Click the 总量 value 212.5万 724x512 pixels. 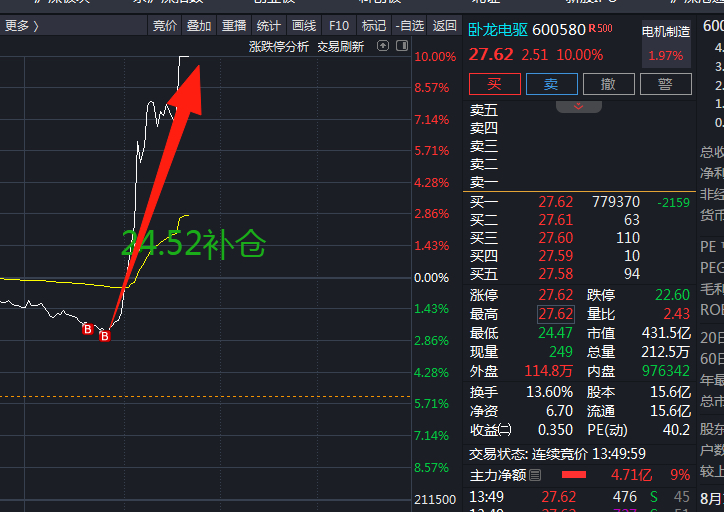click(665, 352)
